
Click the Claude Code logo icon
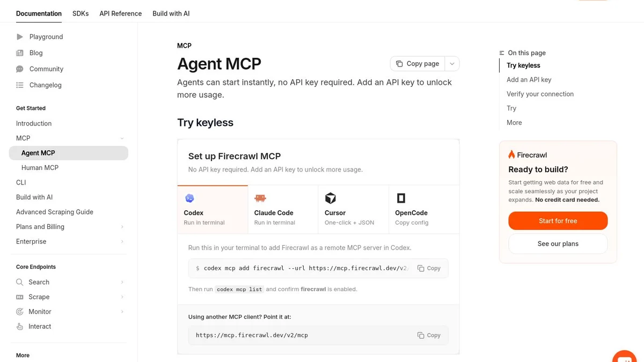[260, 198]
